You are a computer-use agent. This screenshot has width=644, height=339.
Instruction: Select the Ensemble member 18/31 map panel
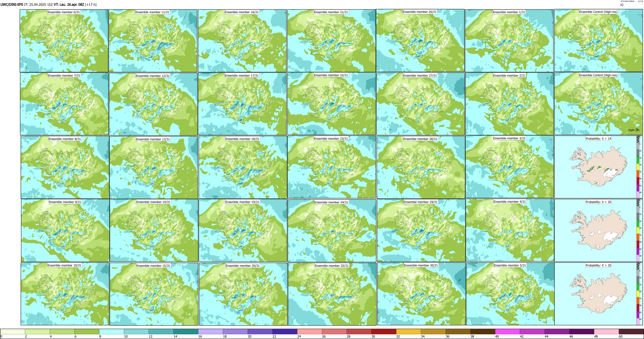[243, 167]
